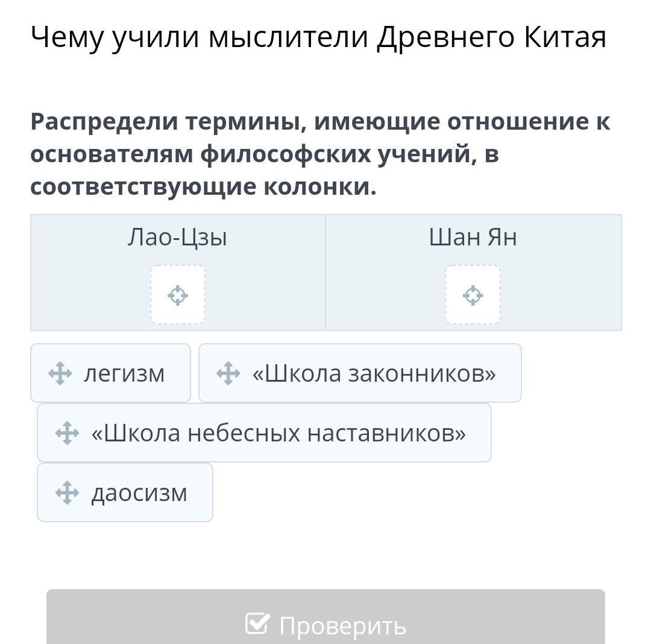Click the crosshair target icon under Шан Ян
Screen dimensions: 651x644
coord(473,295)
